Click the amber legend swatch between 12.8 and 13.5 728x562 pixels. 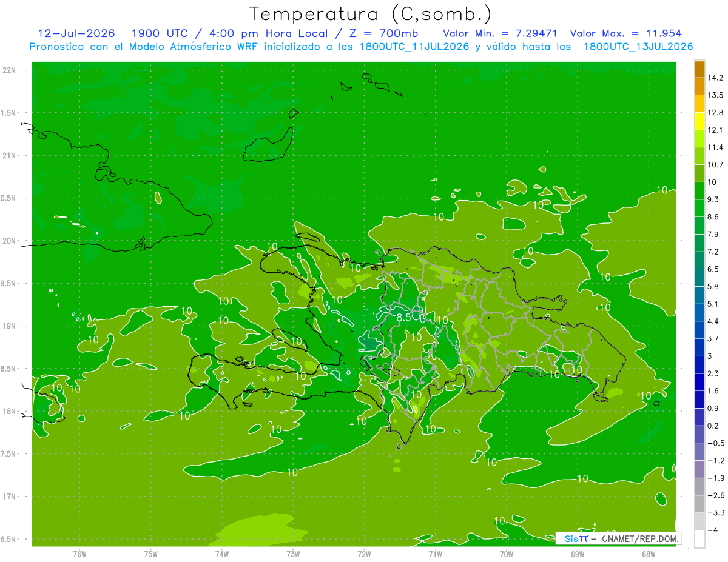point(699,104)
